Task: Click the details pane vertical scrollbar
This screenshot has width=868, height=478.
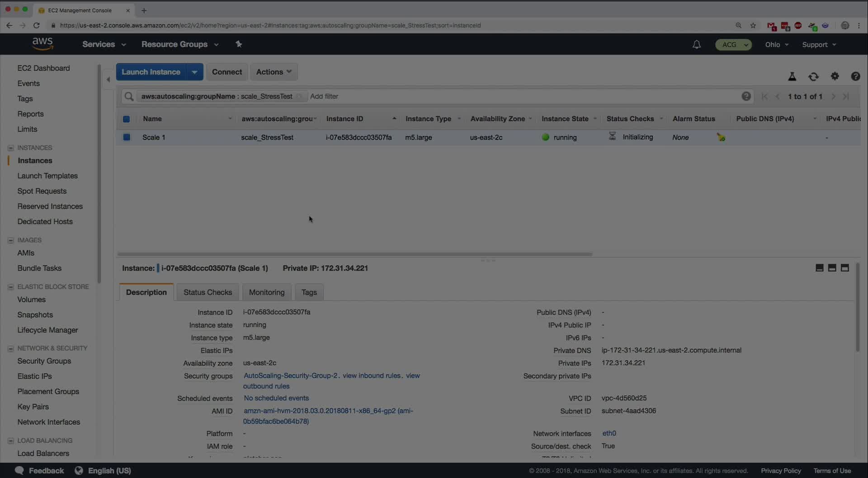Action: pyautogui.click(x=857, y=307)
